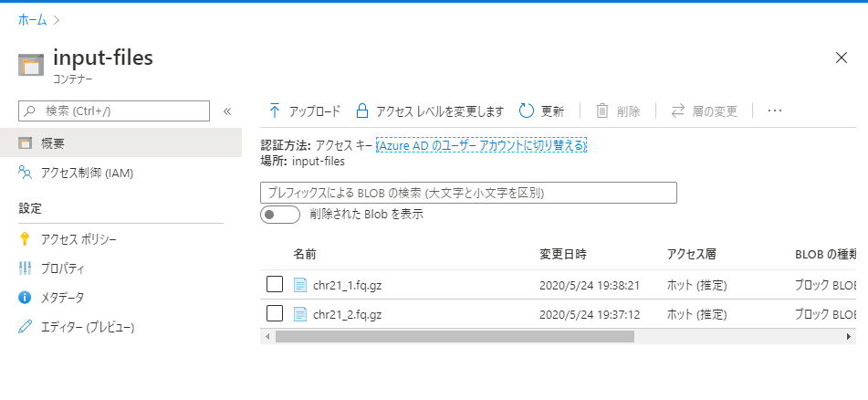
Task: Sort by アクセス層 column header
Action: pos(692,254)
